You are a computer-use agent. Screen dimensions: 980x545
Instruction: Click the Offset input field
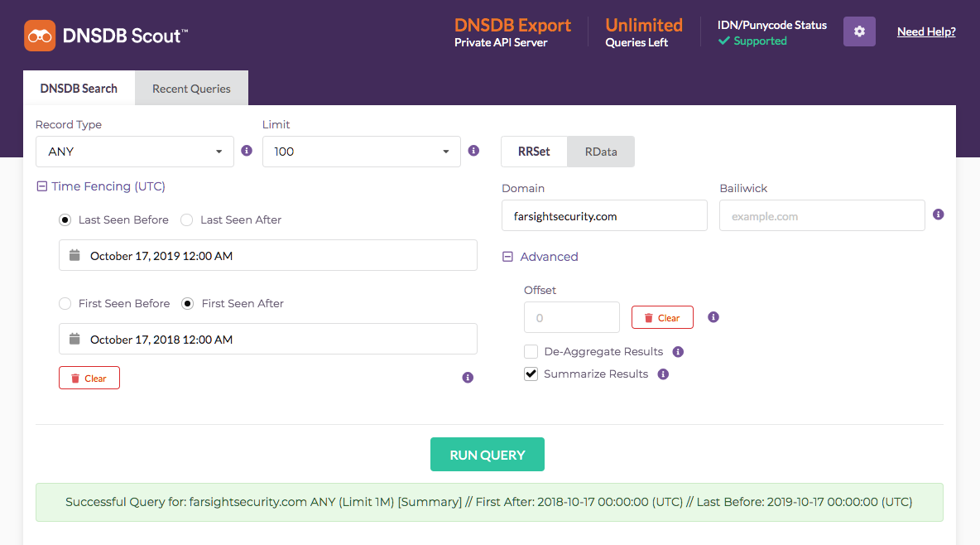click(x=572, y=317)
